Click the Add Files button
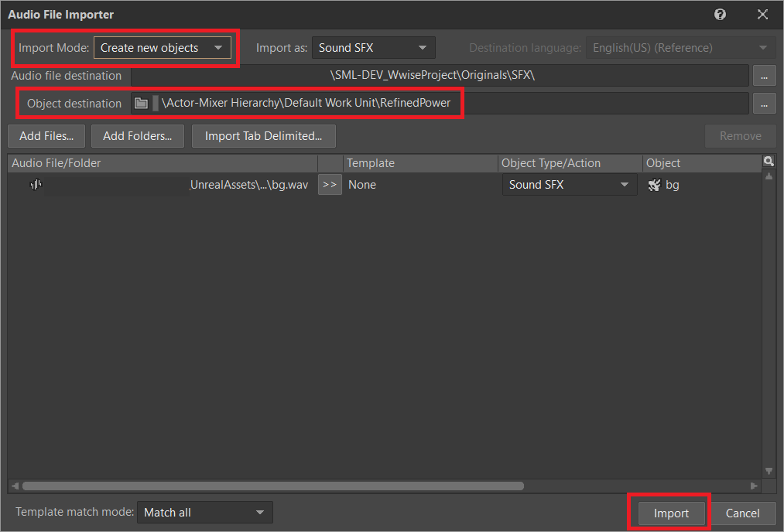Image resolution: width=784 pixels, height=532 pixels. tap(46, 136)
